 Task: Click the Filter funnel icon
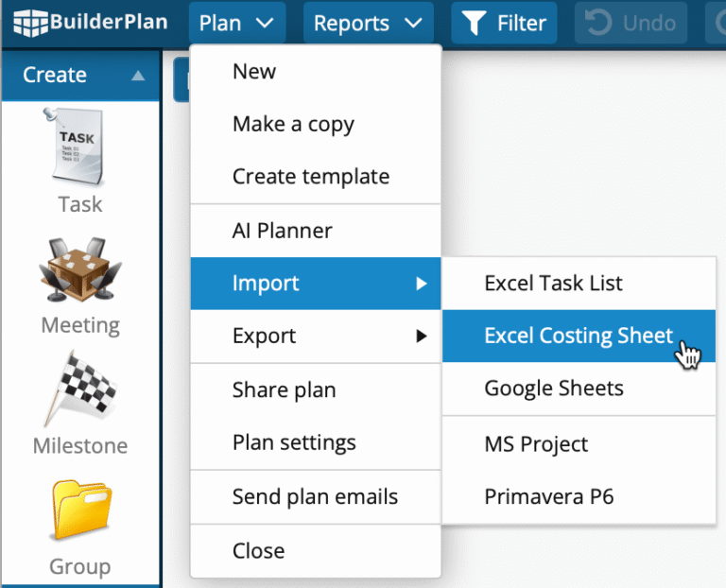(473, 23)
